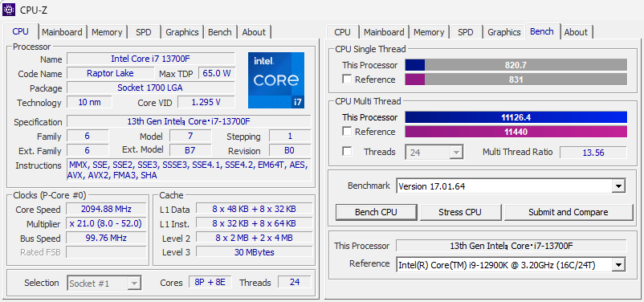Click the Stress CPU button
Viewport: 644px width, 302px height.
[x=460, y=212]
